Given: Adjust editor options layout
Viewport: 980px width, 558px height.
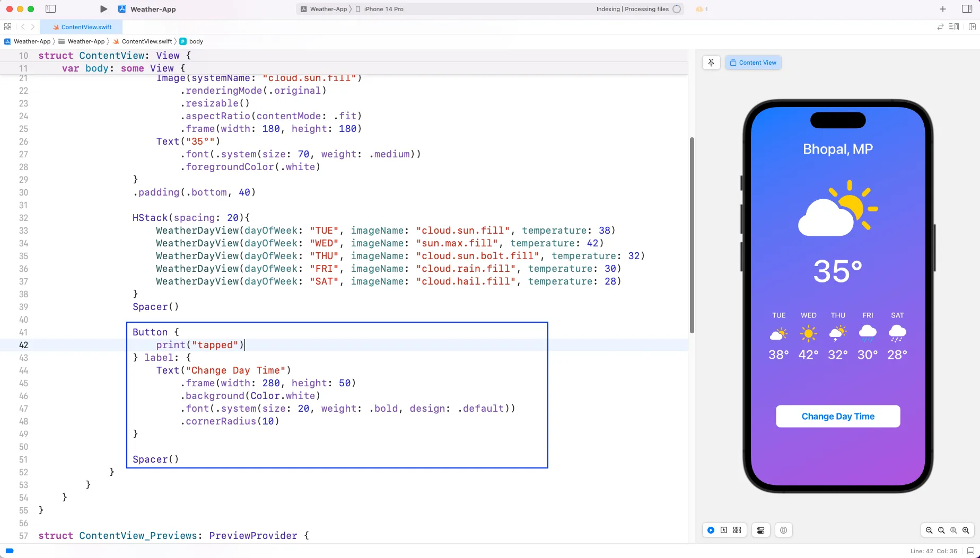Looking at the screenshot, I should (954, 26).
